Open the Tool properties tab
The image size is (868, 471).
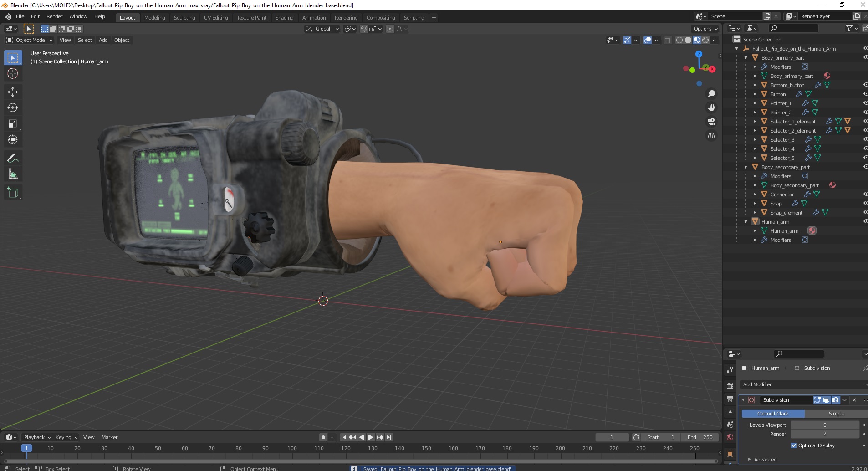pyautogui.click(x=730, y=370)
